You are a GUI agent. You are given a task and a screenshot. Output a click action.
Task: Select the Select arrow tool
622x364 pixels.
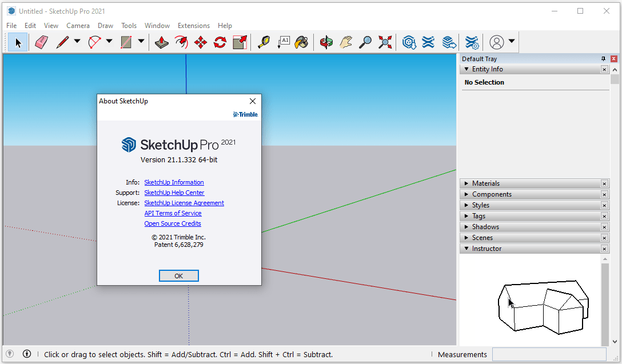coord(18,42)
